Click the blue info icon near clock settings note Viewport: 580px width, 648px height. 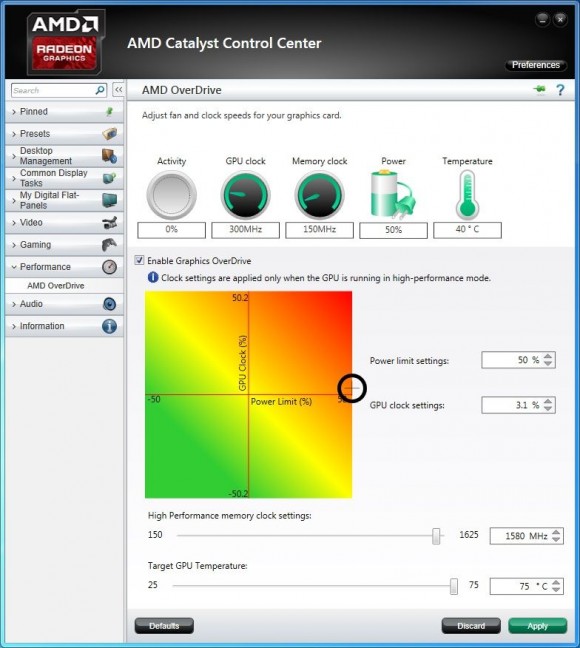pyautogui.click(x=153, y=277)
